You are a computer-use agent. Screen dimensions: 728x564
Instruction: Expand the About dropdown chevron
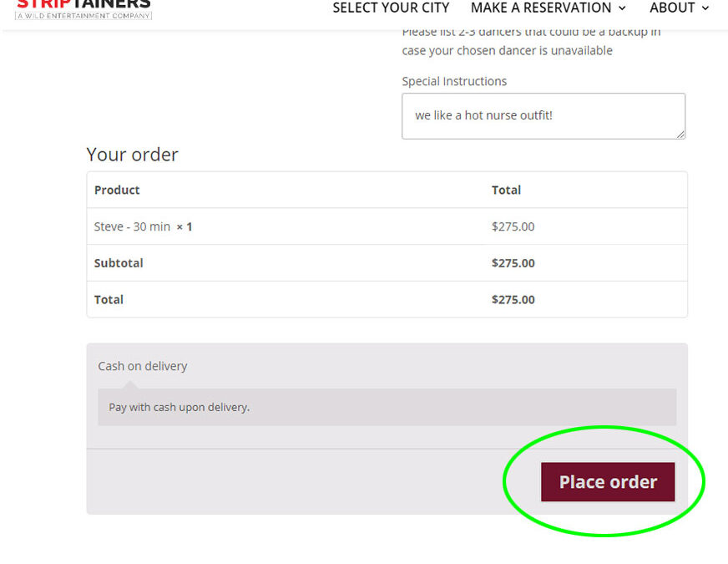click(x=705, y=8)
